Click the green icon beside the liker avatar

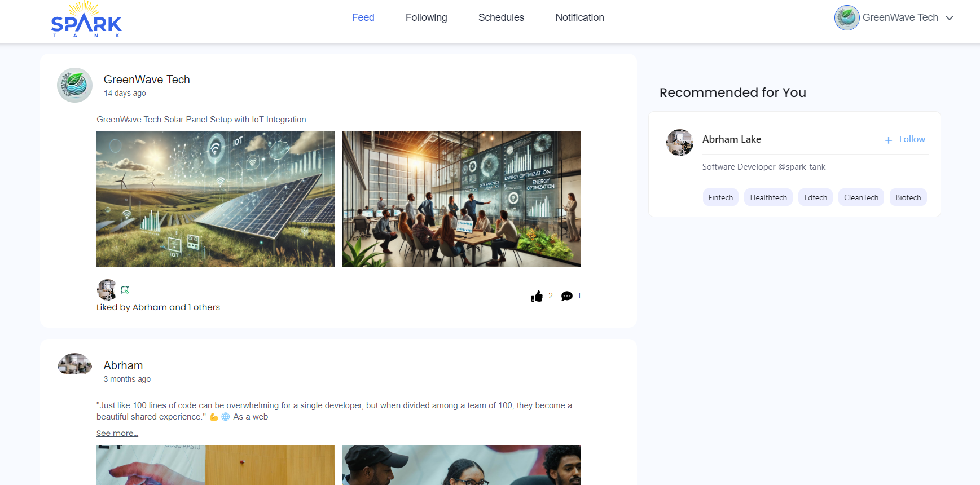click(x=125, y=290)
